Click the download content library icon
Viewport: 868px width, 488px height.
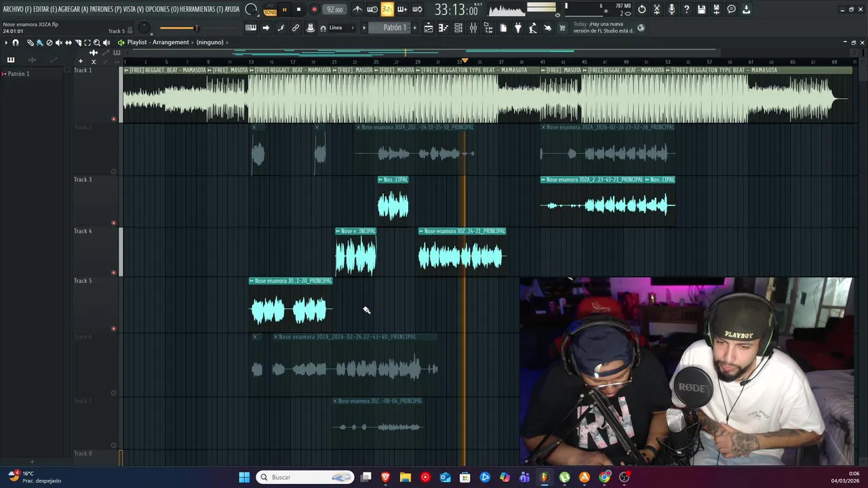746,9
